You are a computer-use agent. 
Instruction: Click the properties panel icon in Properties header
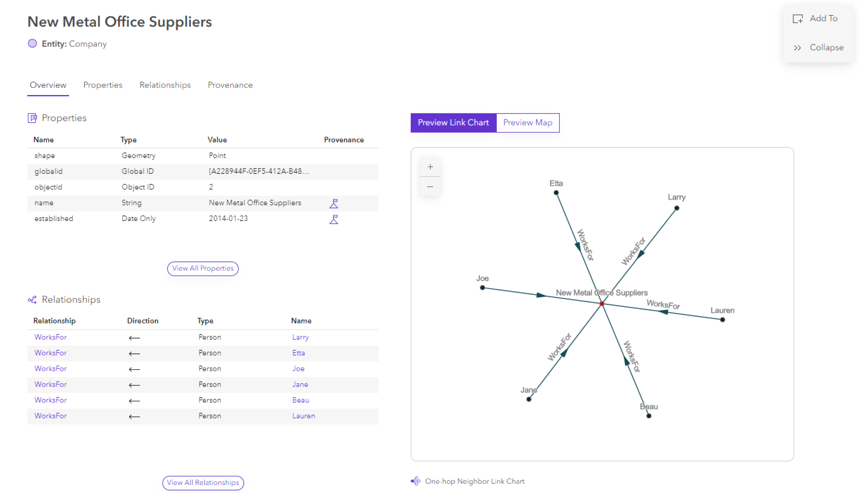(31, 118)
